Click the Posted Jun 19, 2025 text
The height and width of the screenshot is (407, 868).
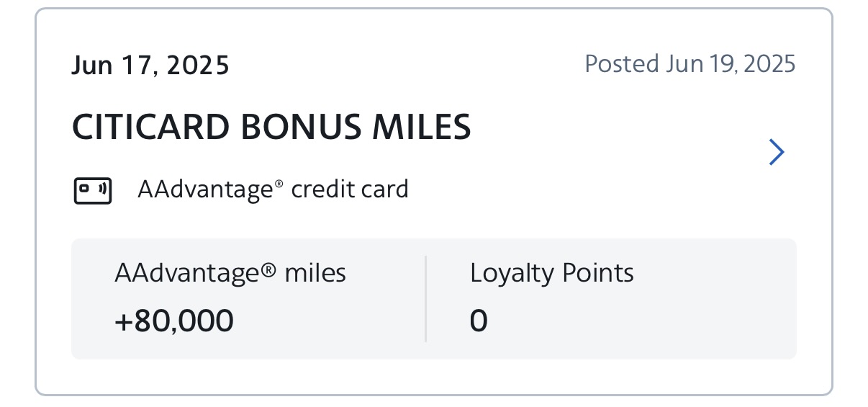(690, 64)
